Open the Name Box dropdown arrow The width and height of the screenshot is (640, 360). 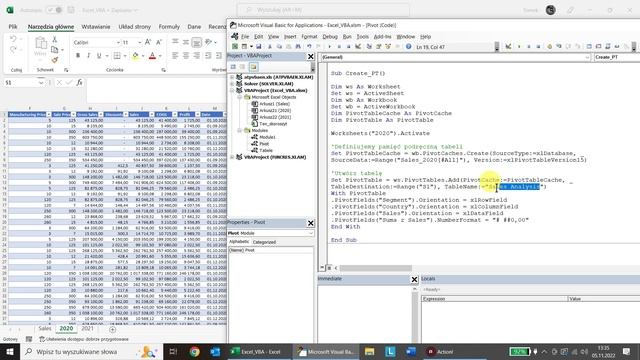tap(41, 82)
